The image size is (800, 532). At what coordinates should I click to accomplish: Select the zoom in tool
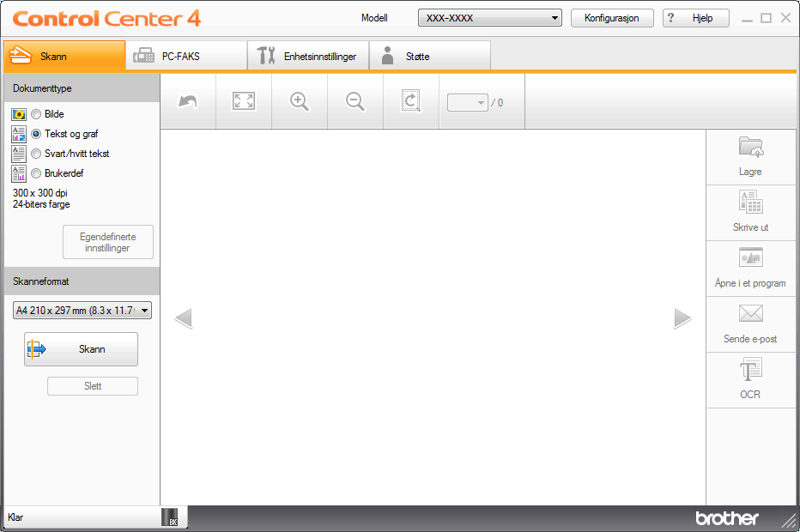299,100
